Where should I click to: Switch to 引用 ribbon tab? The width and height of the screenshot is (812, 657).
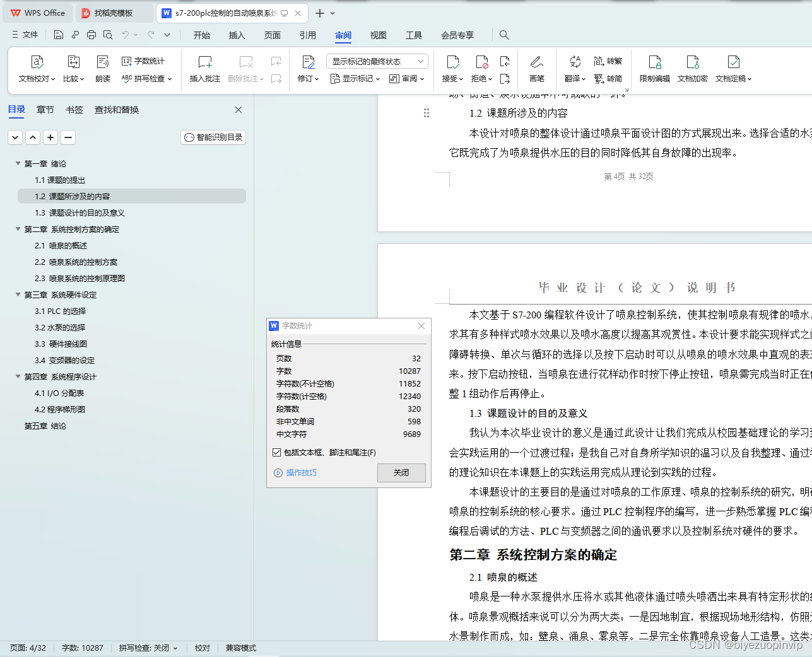(308, 35)
